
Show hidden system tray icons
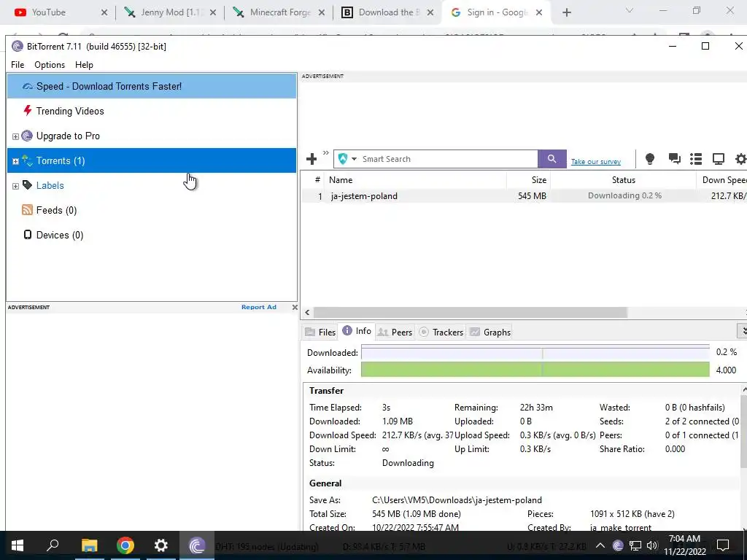600,545
